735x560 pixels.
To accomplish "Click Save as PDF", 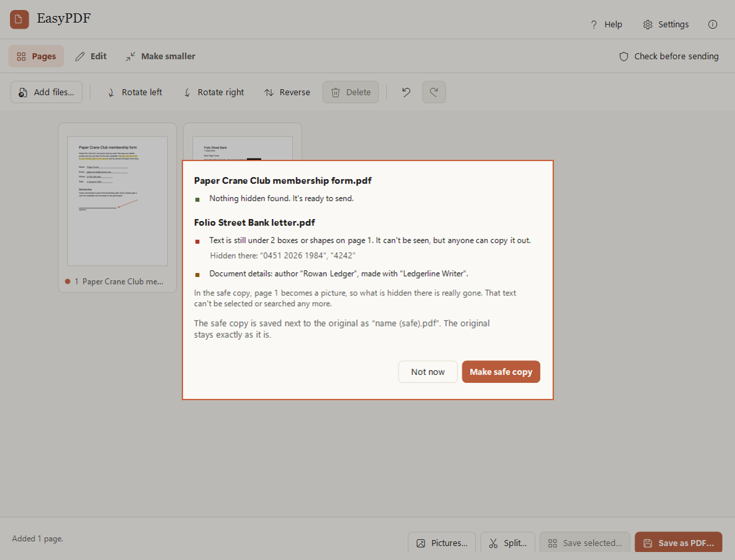I will coord(679,543).
